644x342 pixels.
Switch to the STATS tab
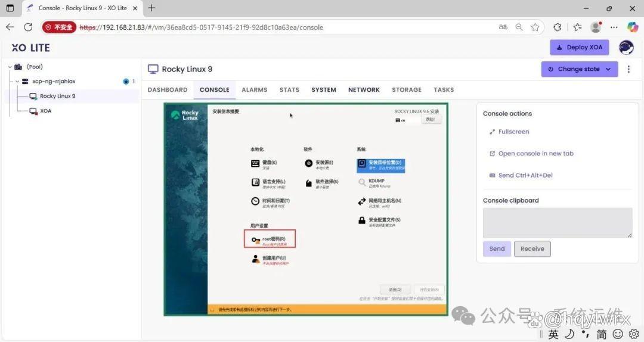point(290,90)
